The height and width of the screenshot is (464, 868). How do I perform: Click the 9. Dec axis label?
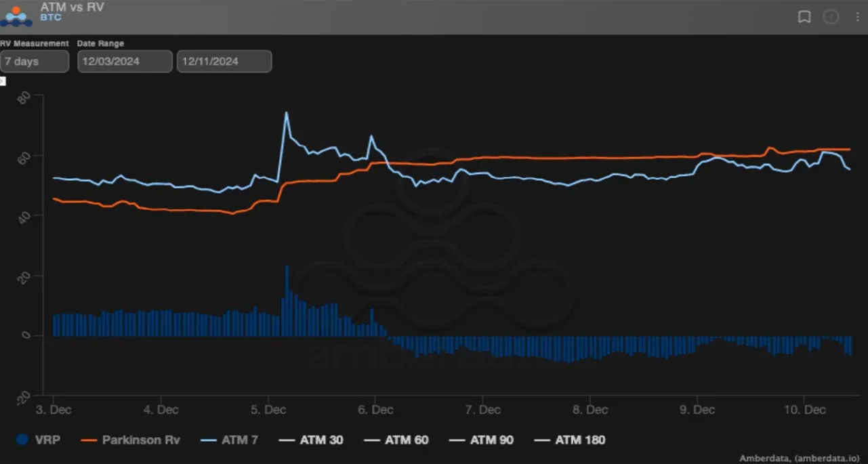[x=697, y=410]
